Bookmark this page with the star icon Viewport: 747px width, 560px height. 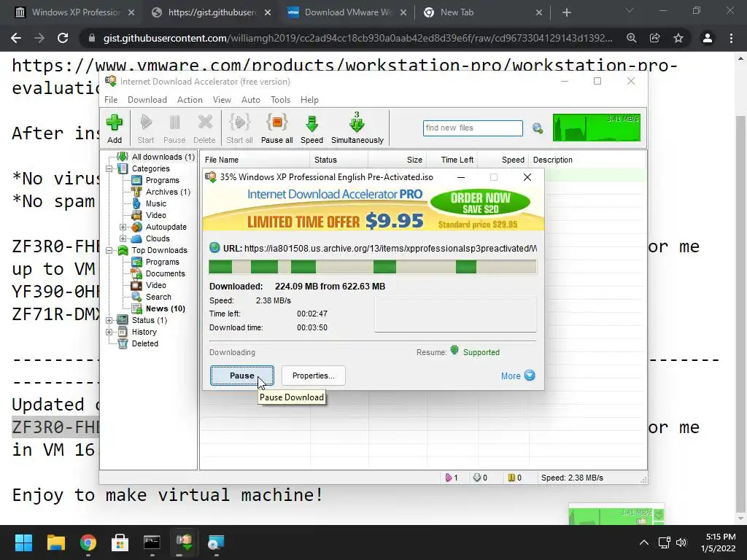point(678,38)
